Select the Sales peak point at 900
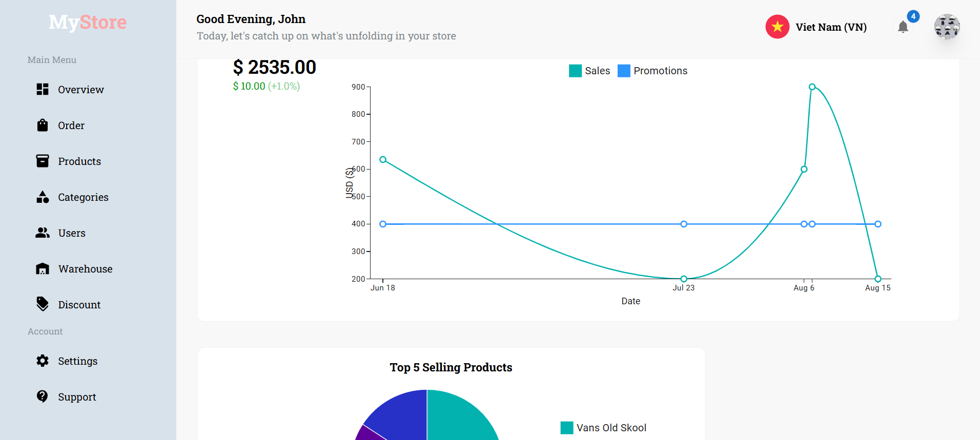Viewport: 980px width, 440px height. 812,87
